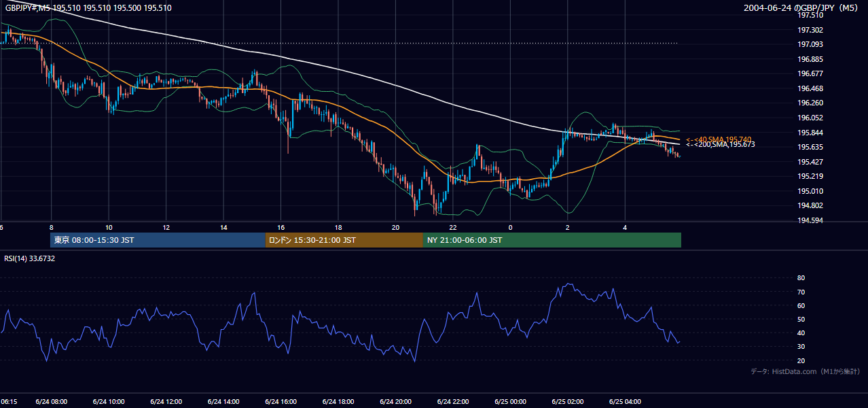The image size is (868, 408).
Task: Click the 6/25 02:00 date label
Action: point(567,401)
